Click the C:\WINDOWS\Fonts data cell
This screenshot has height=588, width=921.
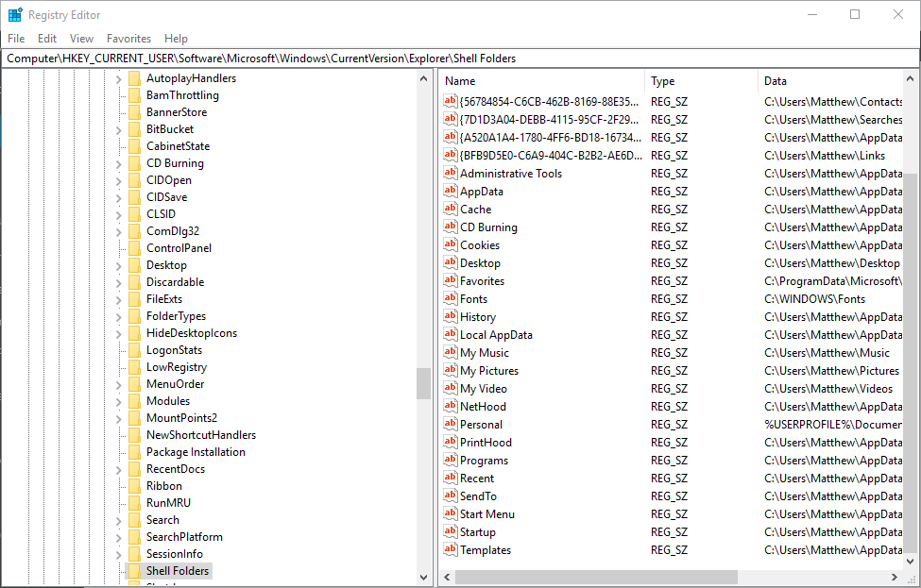[x=814, y=298]
